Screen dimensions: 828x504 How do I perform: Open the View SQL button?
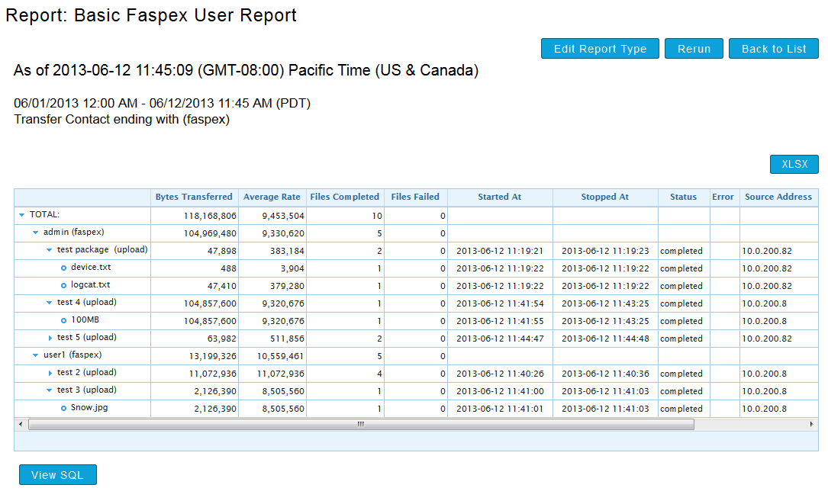(58, 475)
